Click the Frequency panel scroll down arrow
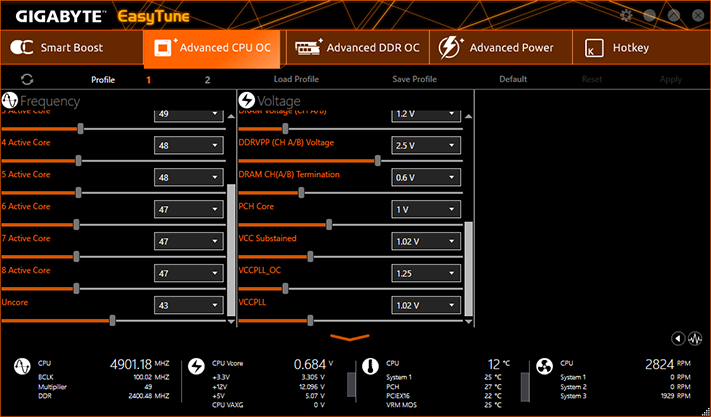Viewport: 711px width, 417px height. (x=231, y=321)
